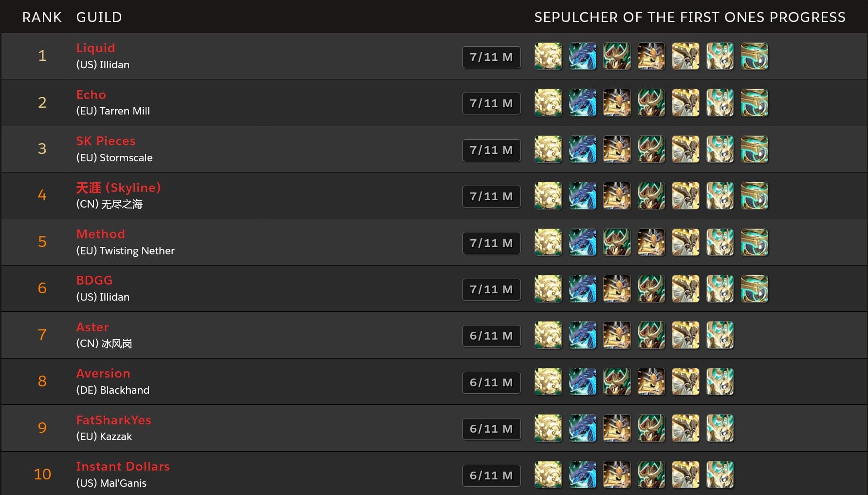Click the golden first boss icon in Liquid's row
The image size is (868, 495).
coord(548,56)
